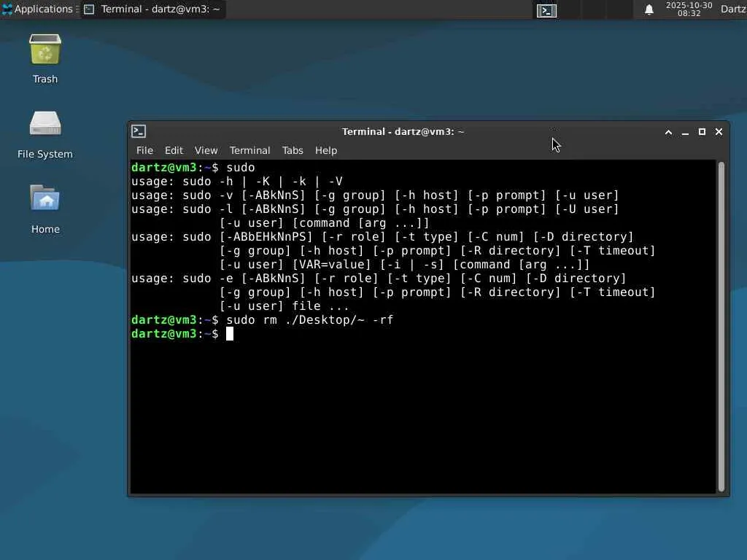Click the roll-up window arrow button
Image resolution: width=747 pixels, height=560 pixels.
click(x=668, y=132)
